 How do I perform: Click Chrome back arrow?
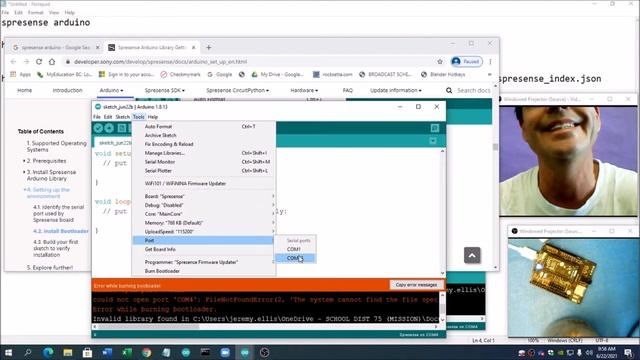point(13,62)
